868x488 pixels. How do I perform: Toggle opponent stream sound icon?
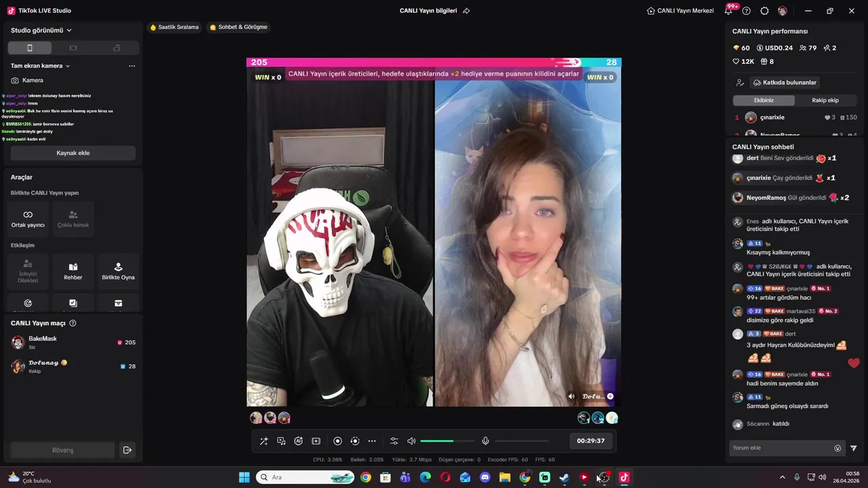tap(571, 396)
